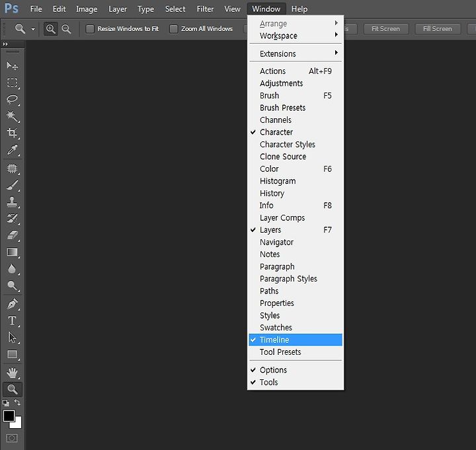Enable Resize Windows to Fit checkbox
The height and width of the screenshot is (450, 476).
90,29
